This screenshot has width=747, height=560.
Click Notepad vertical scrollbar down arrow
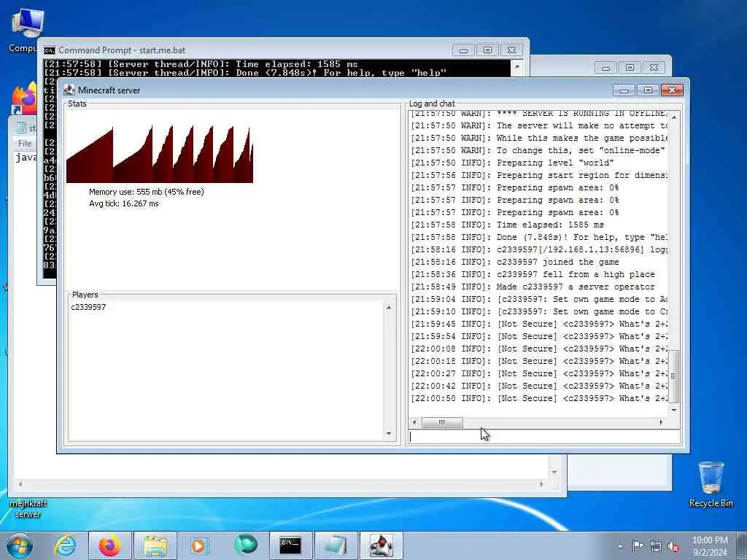554,472
